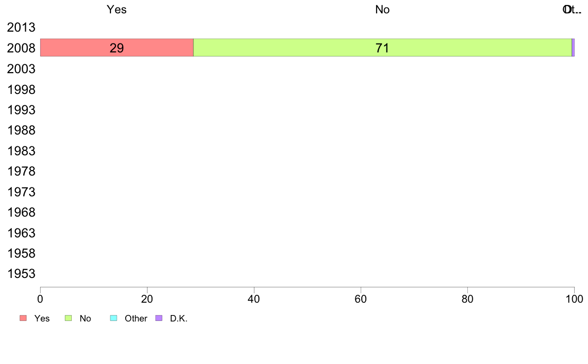The height and width of the screenshot is (364, 588).
Task: Click the green No legend swatch
Action: tap(68, 318)
